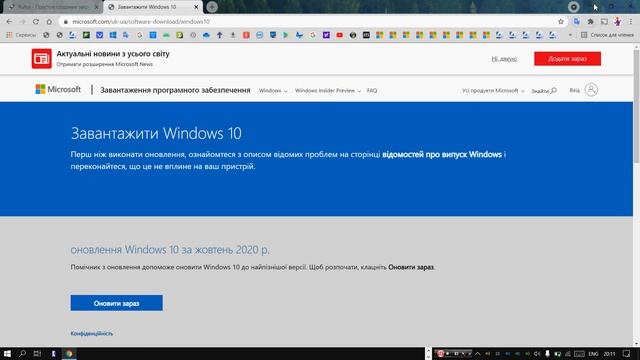Open the volume speaker icon in tray
Screen dimensions: 640x360
tap(537, 354)
